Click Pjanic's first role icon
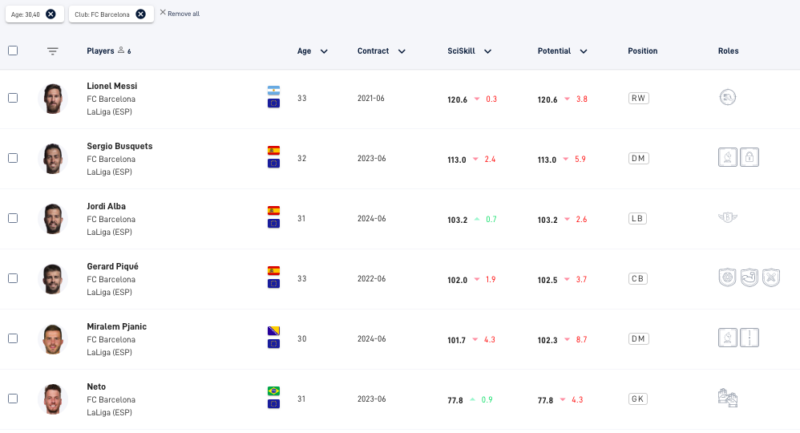Screen dimensions: 800x433 [728, 338]
